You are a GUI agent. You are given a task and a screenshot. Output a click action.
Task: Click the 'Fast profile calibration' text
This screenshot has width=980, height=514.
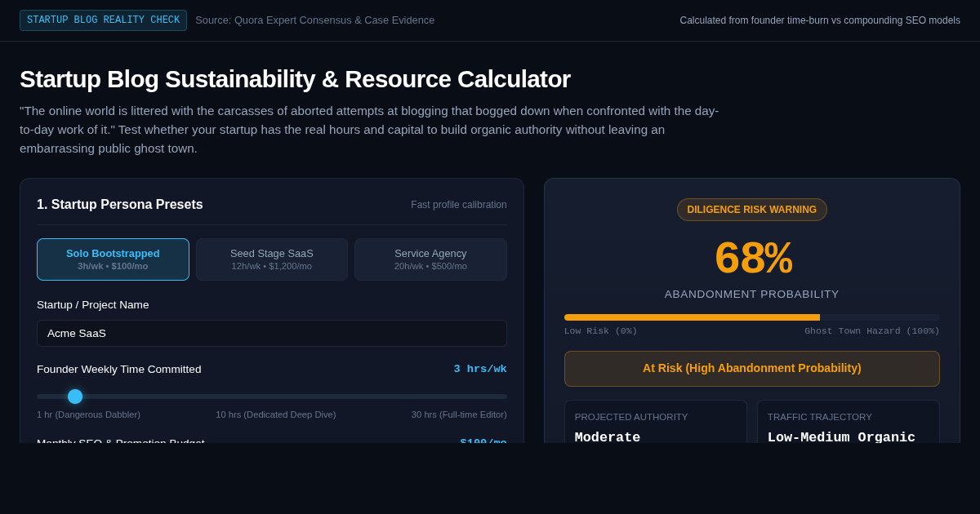[459, 205]
